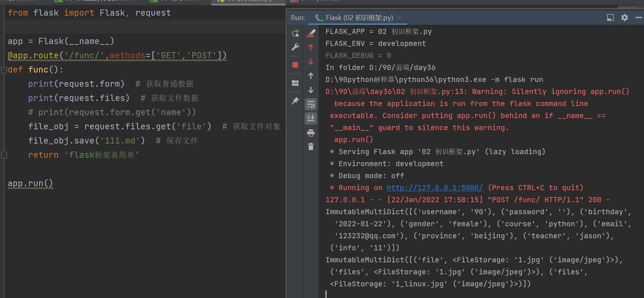Close the Flask run tab

pyautogui.click(x=399, y=18)
